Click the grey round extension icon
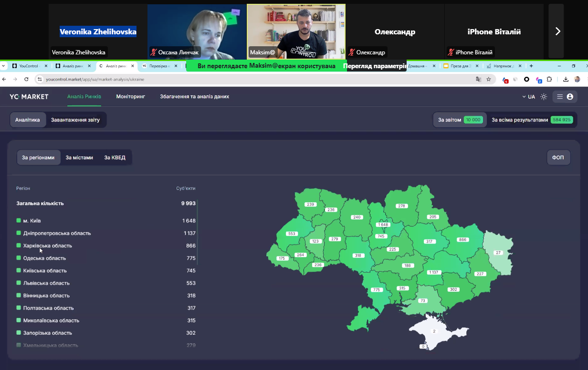The image size is (588, 370). 516,79
